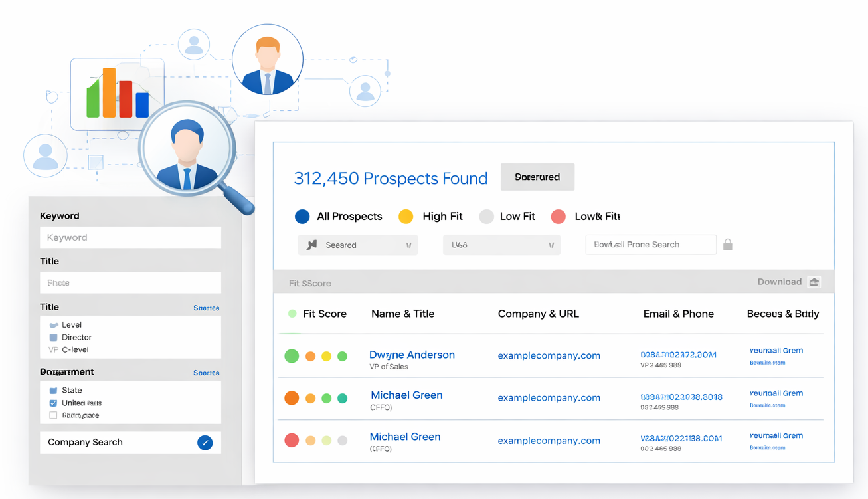Click the blue checkmark in Company Search
The height and width of the screenshot is (499, 868).
coord(205,443)
